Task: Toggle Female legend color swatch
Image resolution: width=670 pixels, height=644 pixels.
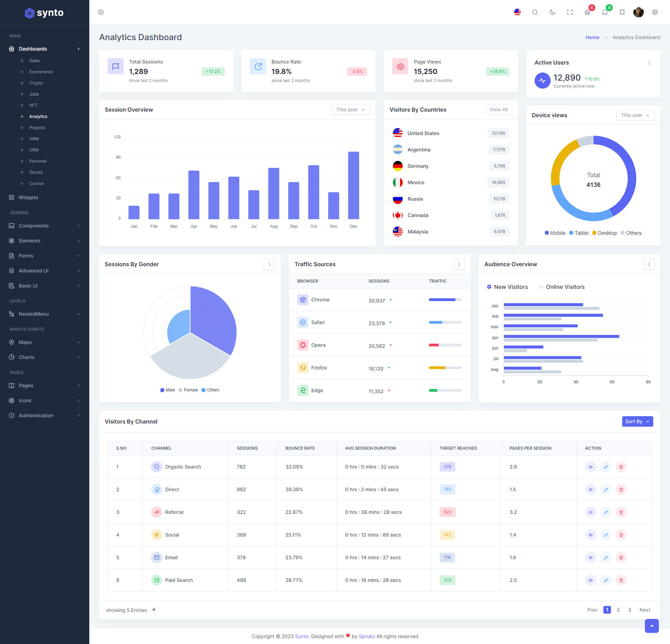Action: (x=180, y=390)
